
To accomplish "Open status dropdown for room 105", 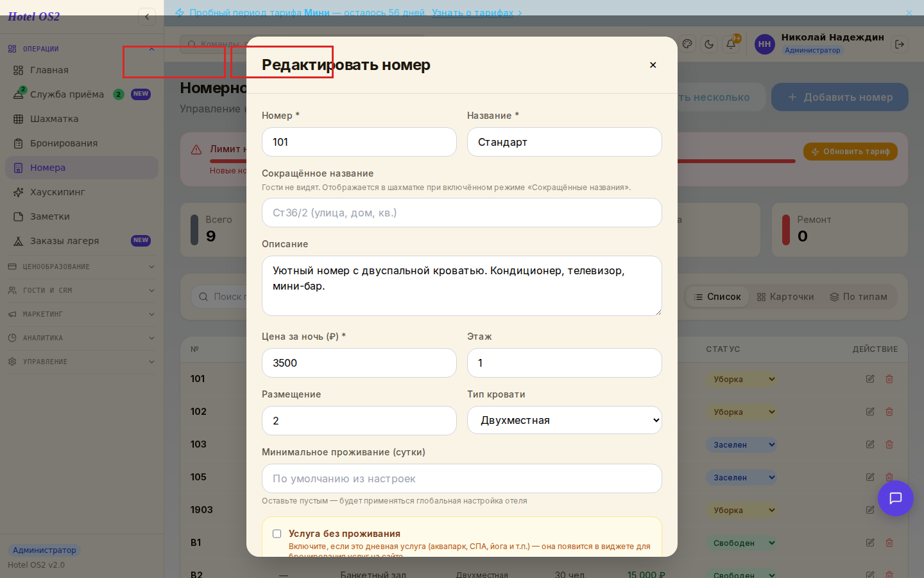I will (742, 478).
